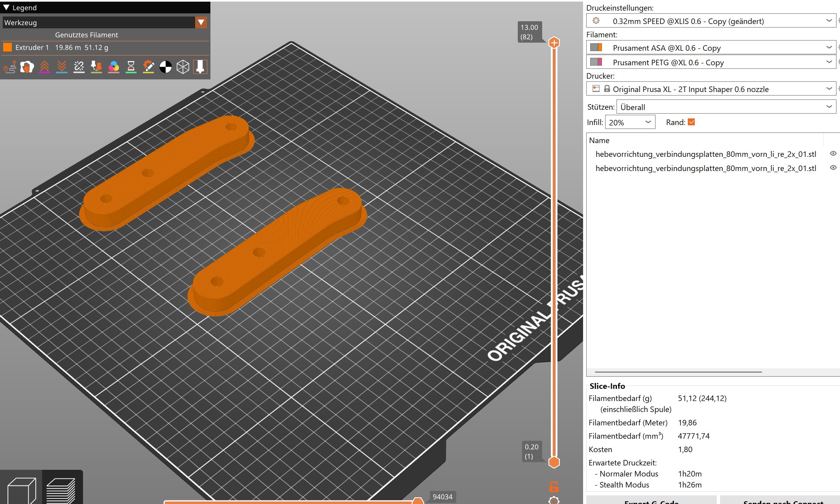
Task: Toggle color changes icon with overlapping circles
Action: click(x=114, y=67)
